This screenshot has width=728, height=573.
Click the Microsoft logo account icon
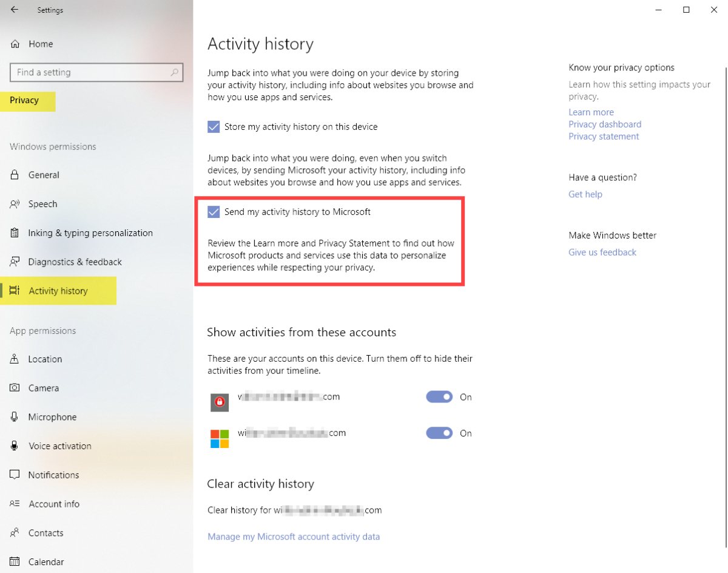tap(220, 438)
